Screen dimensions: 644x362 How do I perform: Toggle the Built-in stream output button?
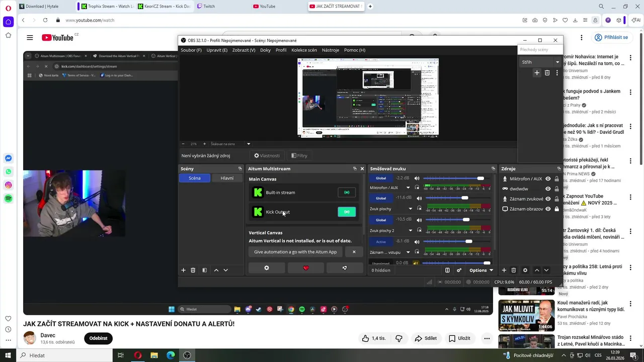click(x=347, y=192)
